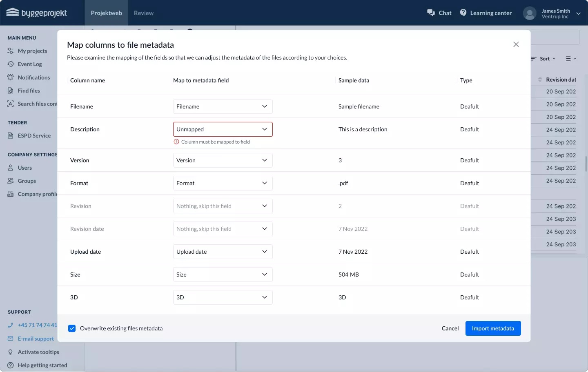This screenshot has height=372, width=588.
Task: Open Learning center help icon
Action: coord(463,13)
